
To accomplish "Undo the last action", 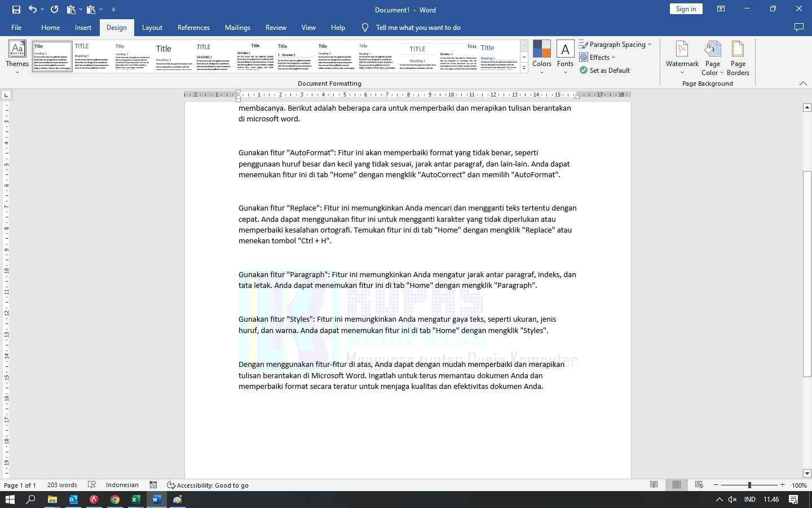I will pos(33,10).
